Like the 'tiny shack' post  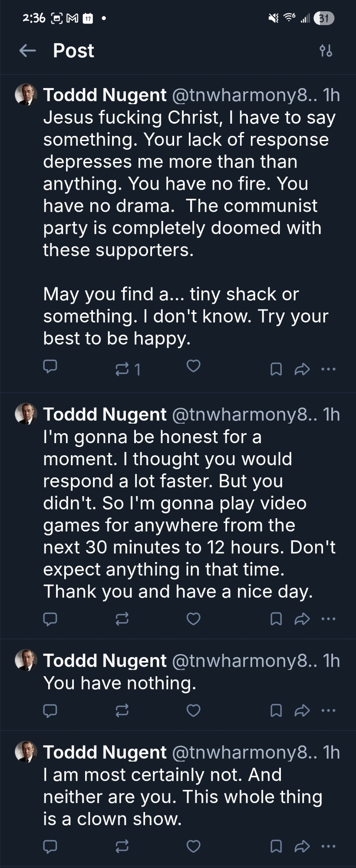[x=193, y=366]
